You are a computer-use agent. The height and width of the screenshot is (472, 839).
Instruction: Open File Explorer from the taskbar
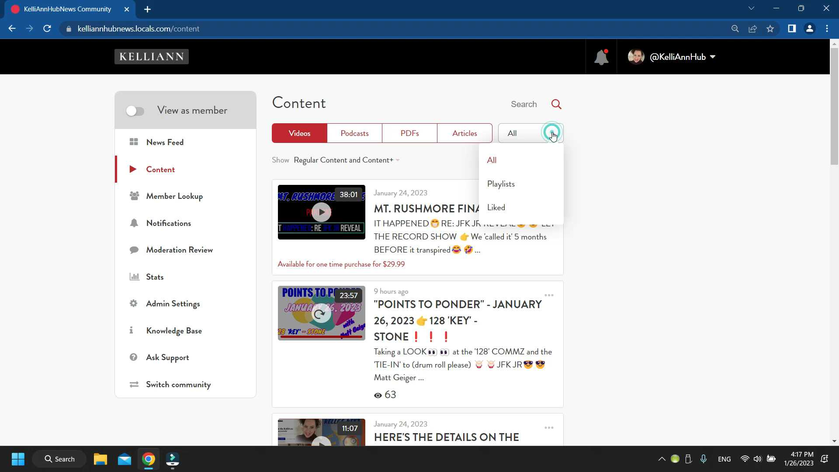click(100, 459)
